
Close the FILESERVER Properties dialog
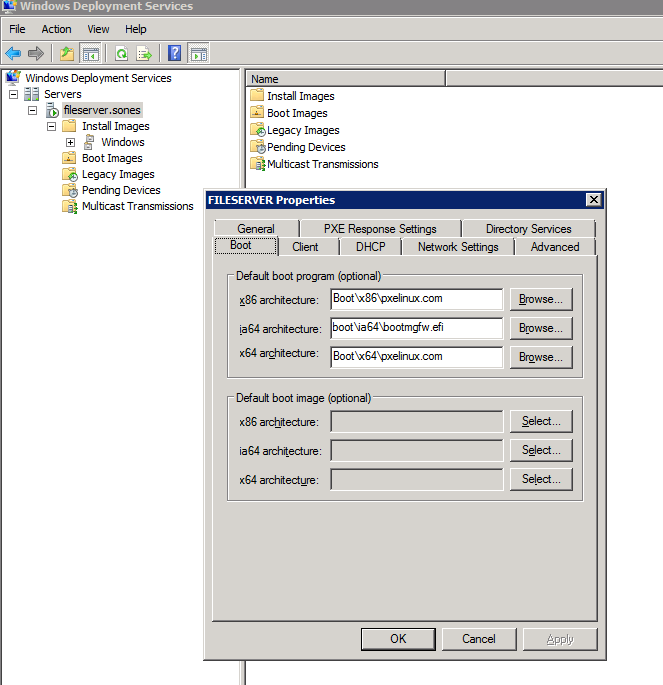click(x=594, y=200)
